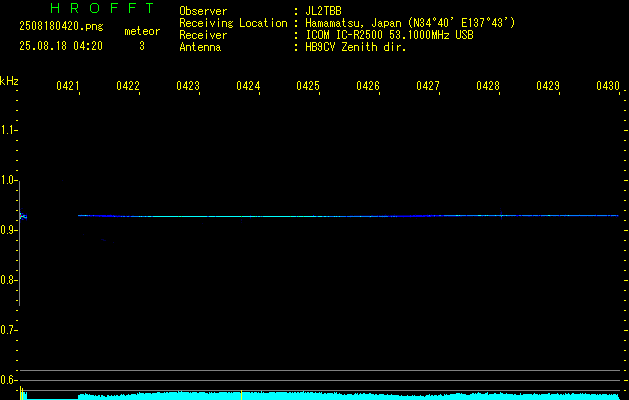Click the 0423 time marker
The image size is (629, 400).
point(188,86)
